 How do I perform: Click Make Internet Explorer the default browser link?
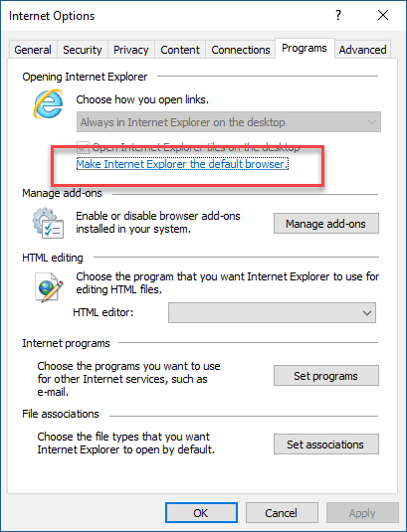pyautogui.click(x=182, y=164)
